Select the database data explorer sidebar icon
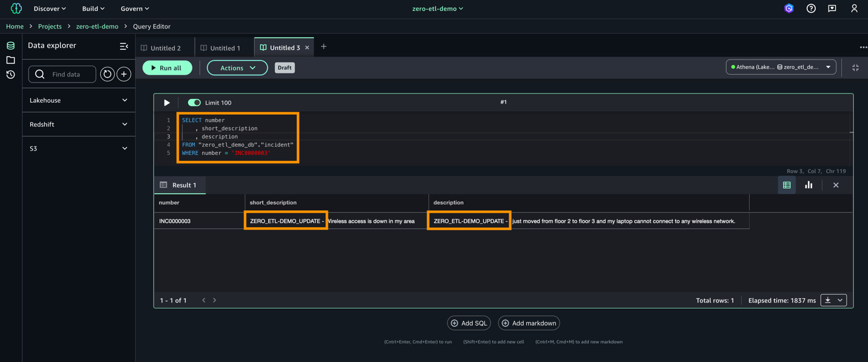The height and width of the screenshot is (362, 868). (10, 46)
